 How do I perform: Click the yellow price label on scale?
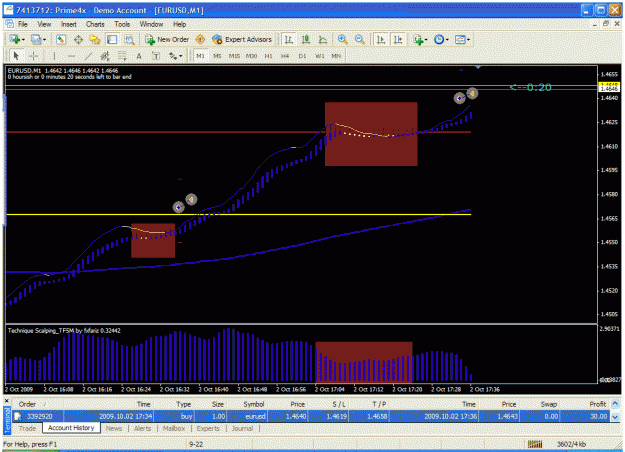point(609,85)
